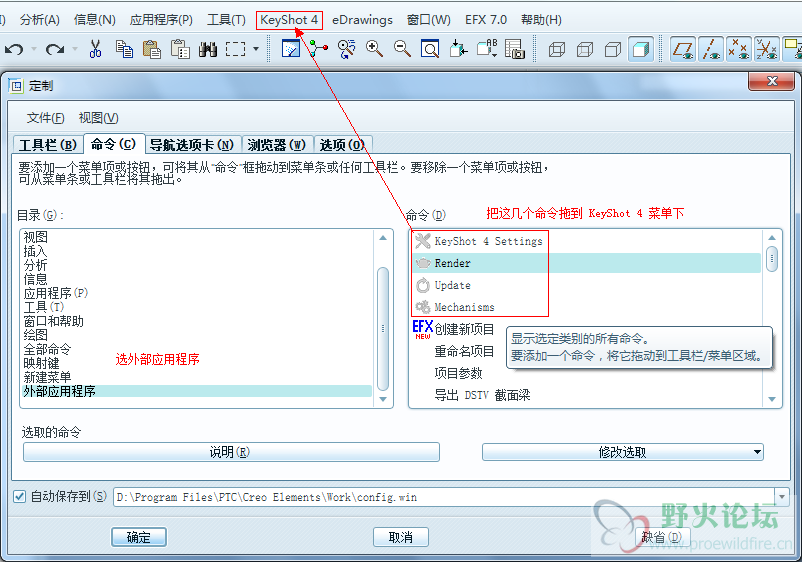Click the Reorient view icon

pos(458,49)
